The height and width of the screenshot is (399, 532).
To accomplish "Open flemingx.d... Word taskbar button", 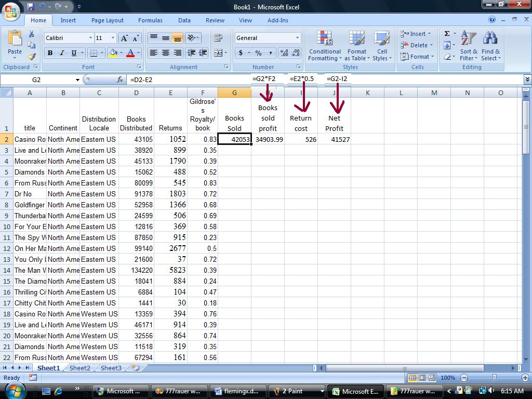I will pyautogui.click(x=238, y=391).
